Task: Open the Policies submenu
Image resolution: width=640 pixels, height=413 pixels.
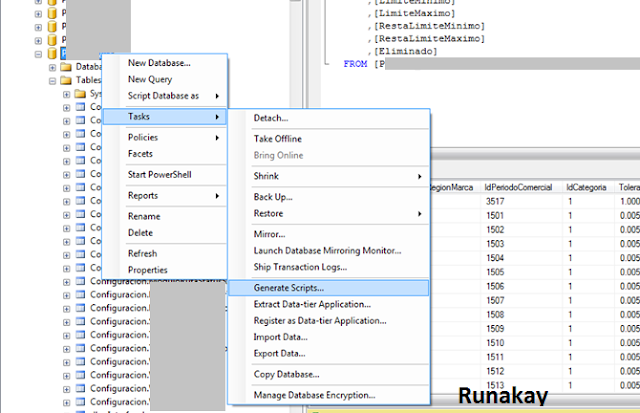Action: [164, 137]
